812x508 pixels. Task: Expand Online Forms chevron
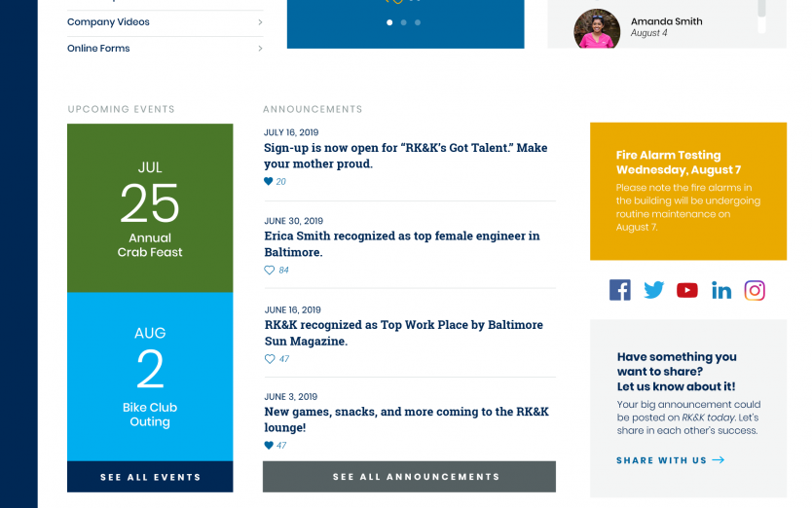[260, 49]
